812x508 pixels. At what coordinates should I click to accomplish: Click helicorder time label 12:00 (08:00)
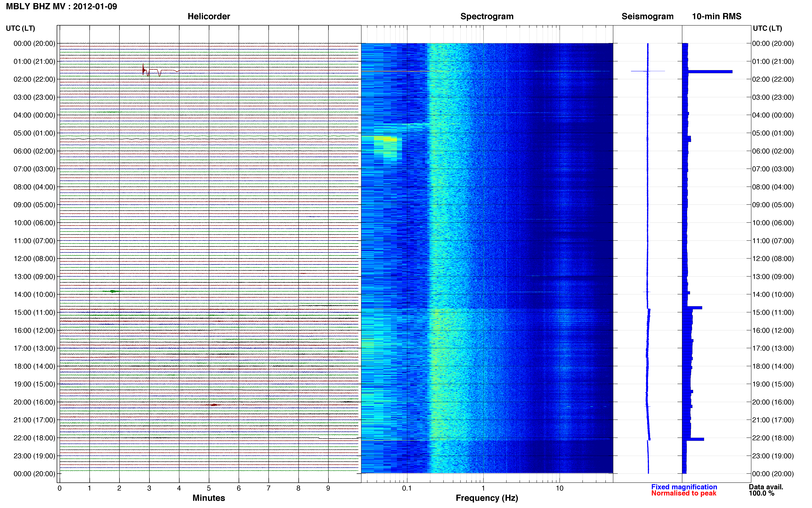click(34, 259)
